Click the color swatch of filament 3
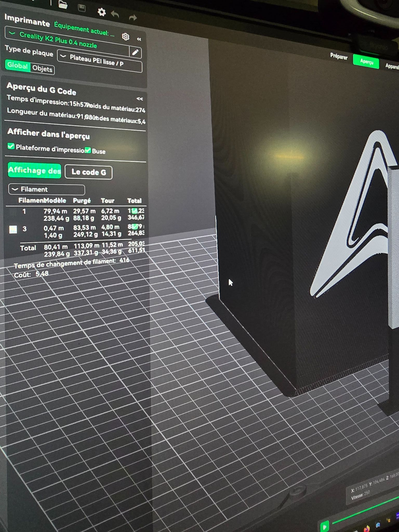The height and width of the screenshot is (532, 399). pos(13,229)
